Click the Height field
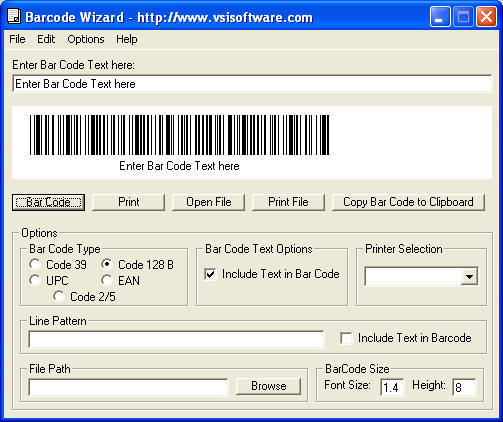 coord(464,387)
